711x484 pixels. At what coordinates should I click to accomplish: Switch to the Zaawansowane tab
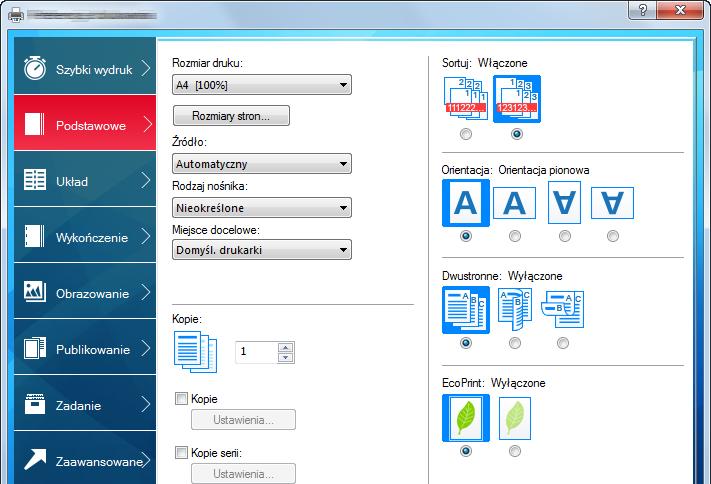tap(85, 458)
